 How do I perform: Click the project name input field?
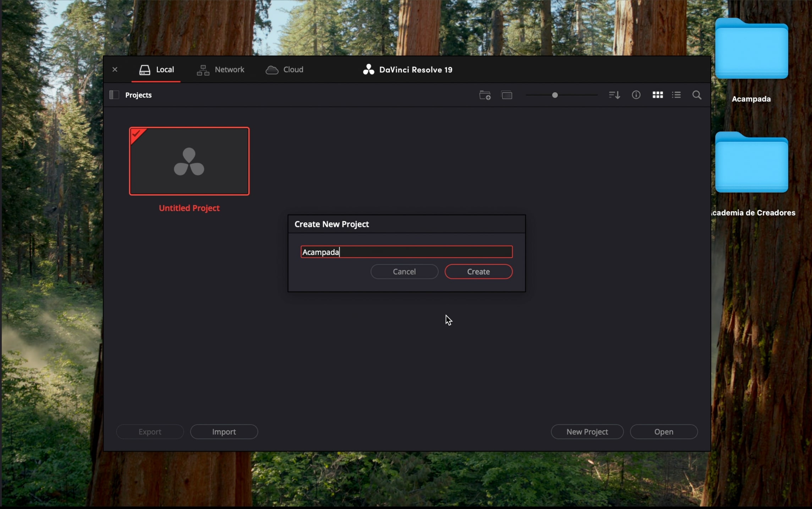tap(406, 252)
